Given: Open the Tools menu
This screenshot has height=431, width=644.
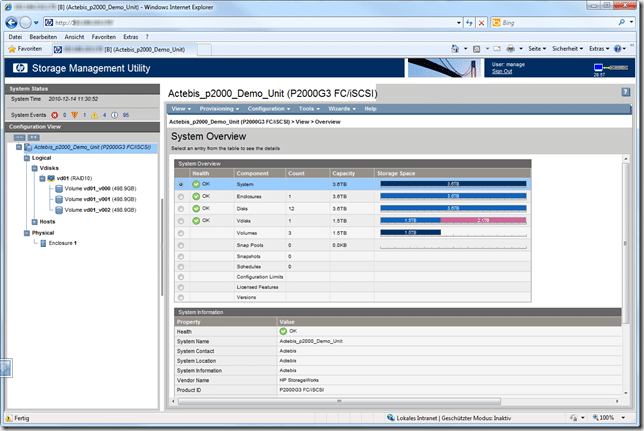Looking at the screenshot, I should 309,109.
